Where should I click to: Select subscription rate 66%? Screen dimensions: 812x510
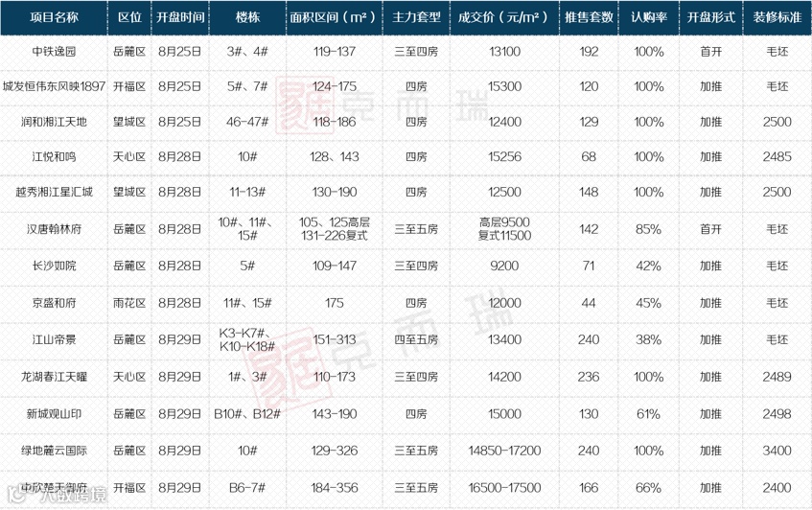tap(649, 488)
